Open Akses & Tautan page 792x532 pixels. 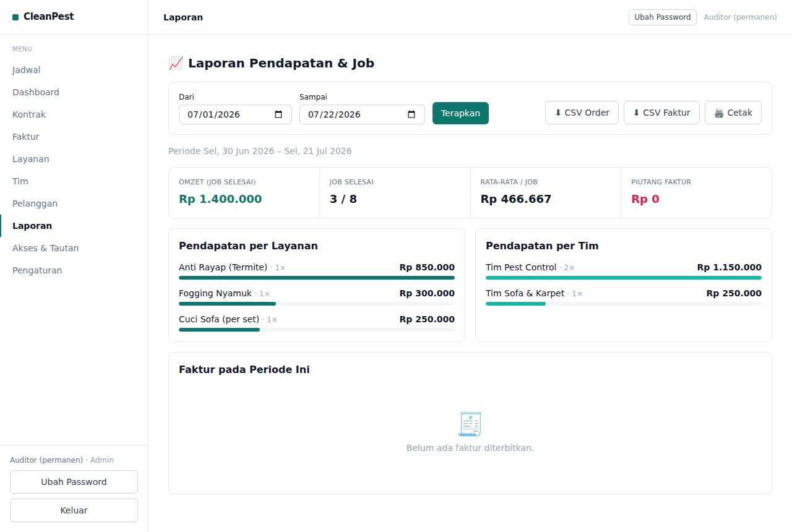click(74, 248)
